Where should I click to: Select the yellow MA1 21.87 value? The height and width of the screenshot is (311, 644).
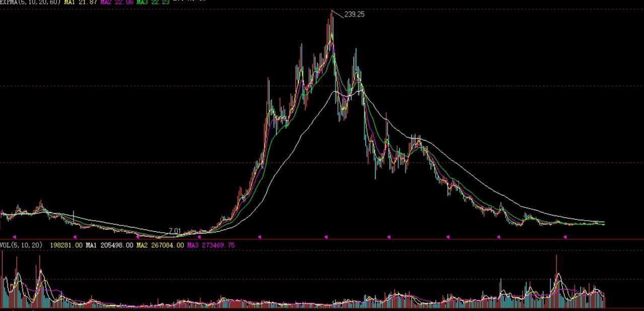pos(80,2)
